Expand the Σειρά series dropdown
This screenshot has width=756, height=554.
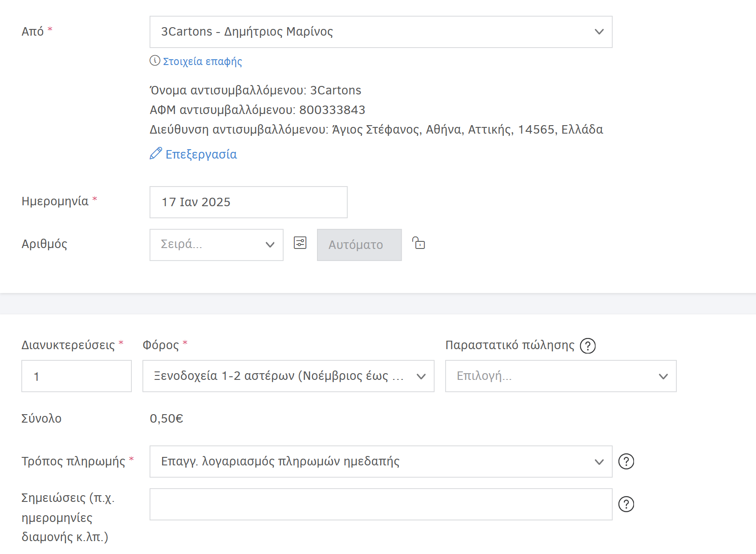click(216, 245)
